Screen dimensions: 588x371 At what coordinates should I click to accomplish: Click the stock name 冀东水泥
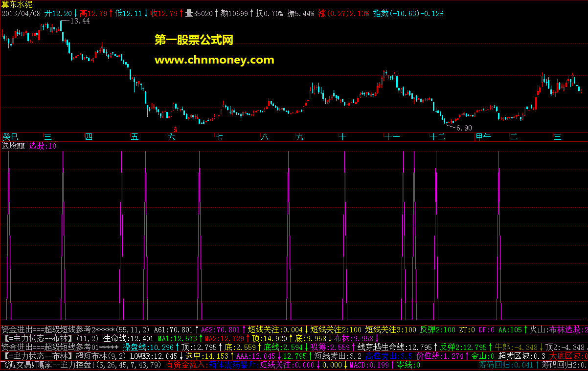[17, 4]
